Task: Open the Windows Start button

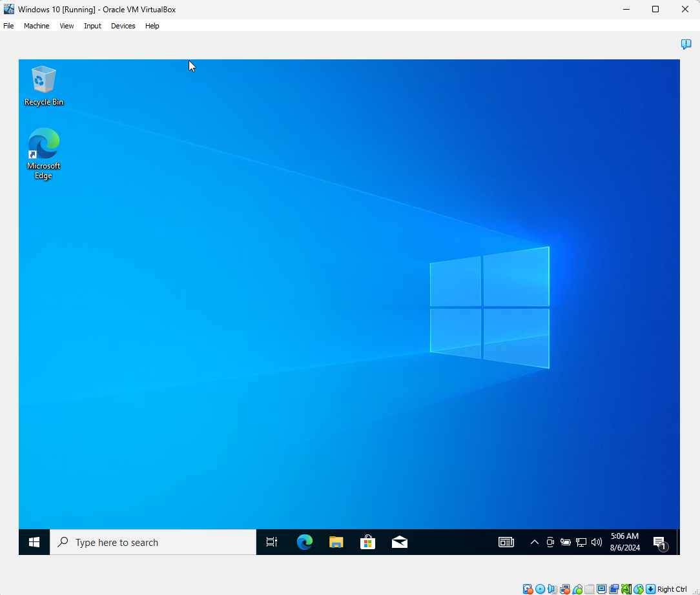Action: [34, 542]
